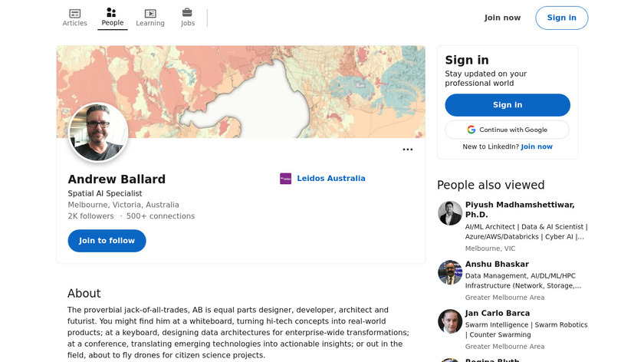The image size is (644, 362).
Task: Continue with Google sign-in
Action: [508, 130]
